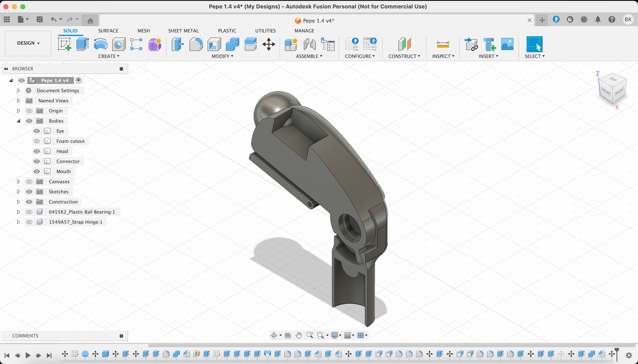Select the Create Sketch tool
Screen dimensions: 638x364
(x=64, y=44)
